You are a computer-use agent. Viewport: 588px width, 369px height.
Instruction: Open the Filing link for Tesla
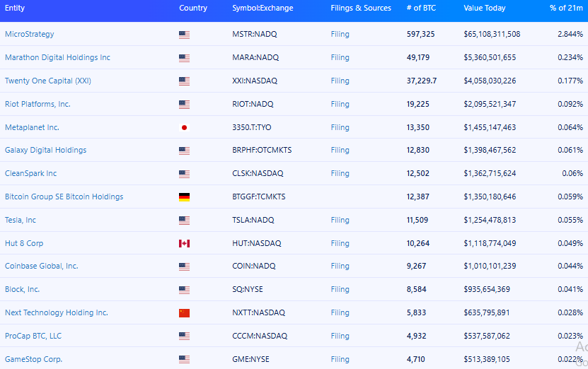(x=340, y=220)
